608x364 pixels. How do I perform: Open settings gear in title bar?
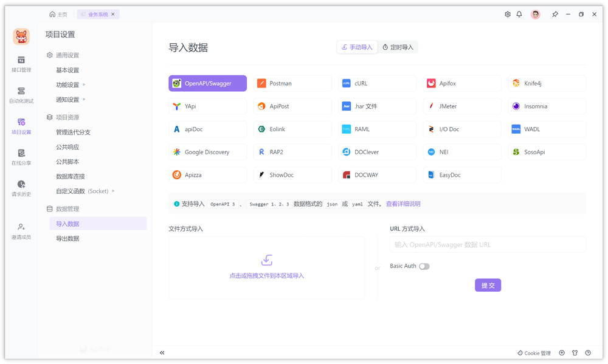pyautogui.click(x=508, y=15)
